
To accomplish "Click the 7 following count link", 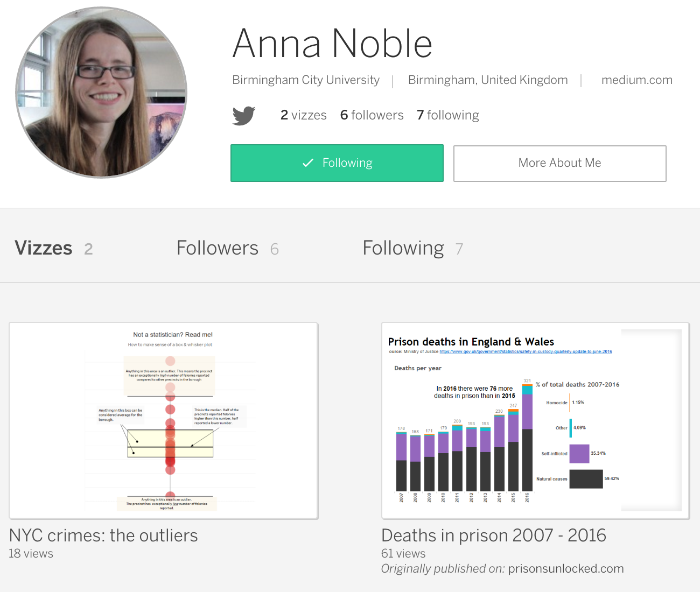I will click(x=447, y=115).
